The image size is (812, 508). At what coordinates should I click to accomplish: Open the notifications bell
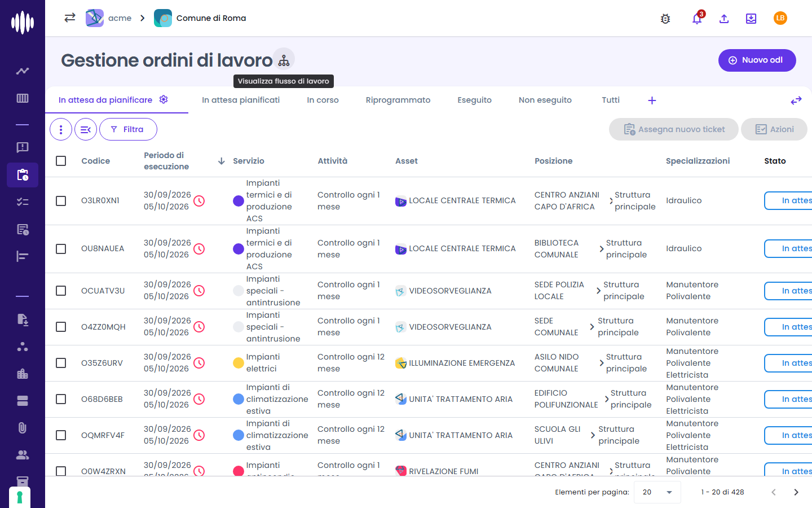[x=697, y=19]
